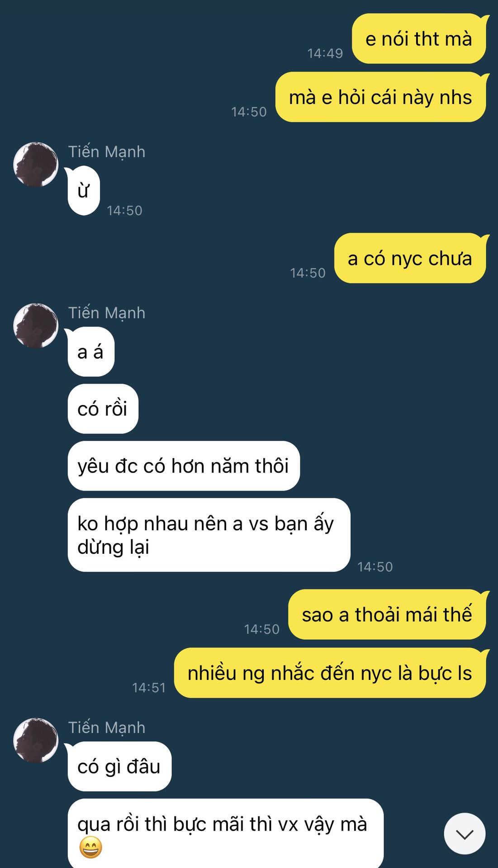Tap the 'a á' message bubble
Image resolution: width=498 pixels, height=868 pixels.
(90, 352)
